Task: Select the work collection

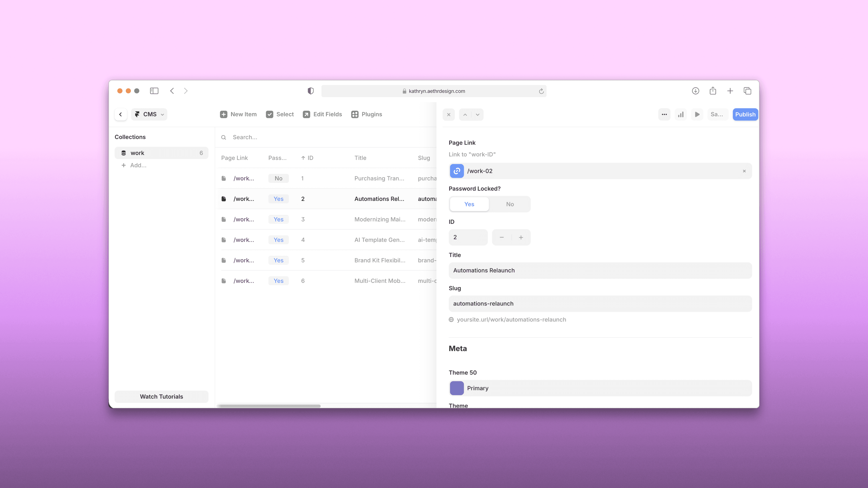Action: 161,153
